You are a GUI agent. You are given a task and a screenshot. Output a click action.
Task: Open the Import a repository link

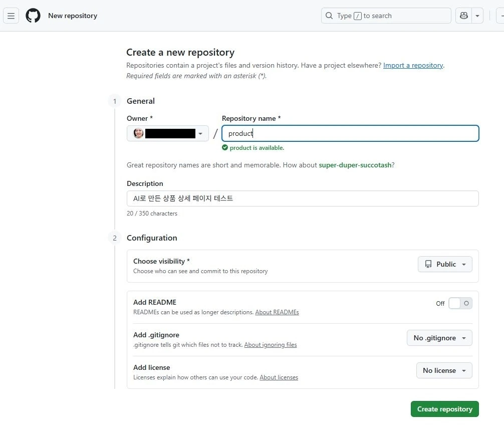413,65
